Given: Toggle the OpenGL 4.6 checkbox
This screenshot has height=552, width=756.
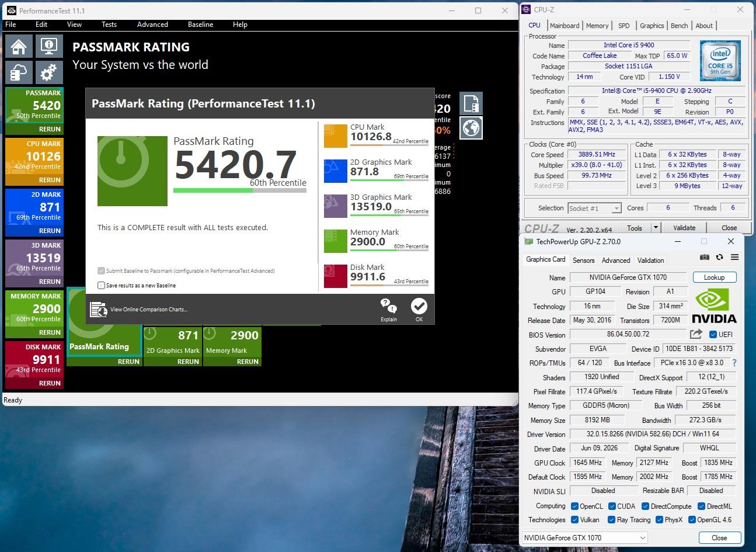Looking at the screenshot, I should point(692,520).
